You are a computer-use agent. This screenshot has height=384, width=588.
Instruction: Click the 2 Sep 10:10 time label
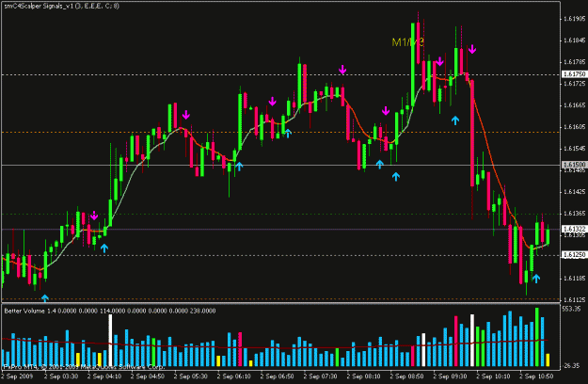pos(494,376)
